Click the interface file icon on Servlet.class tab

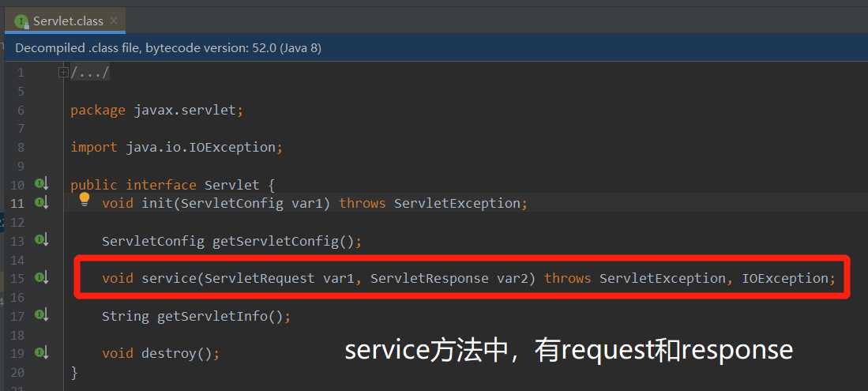[x=21, y=21]
